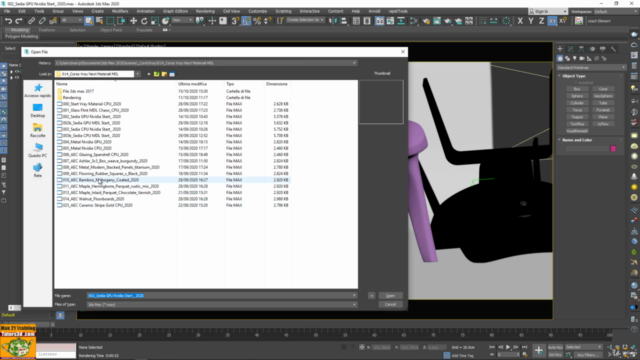Toggle the Percent Snap icon

tap(257, 21)
